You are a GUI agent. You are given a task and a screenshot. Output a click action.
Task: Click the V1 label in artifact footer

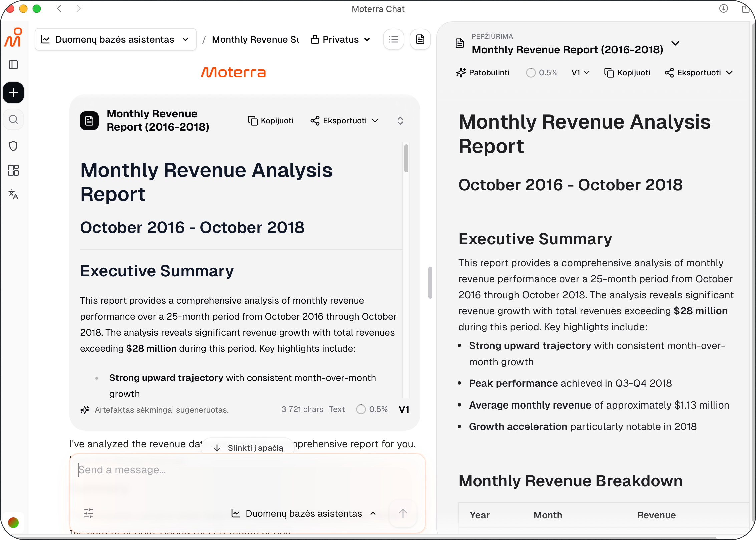pyautogui.click(x=404, y=409)
